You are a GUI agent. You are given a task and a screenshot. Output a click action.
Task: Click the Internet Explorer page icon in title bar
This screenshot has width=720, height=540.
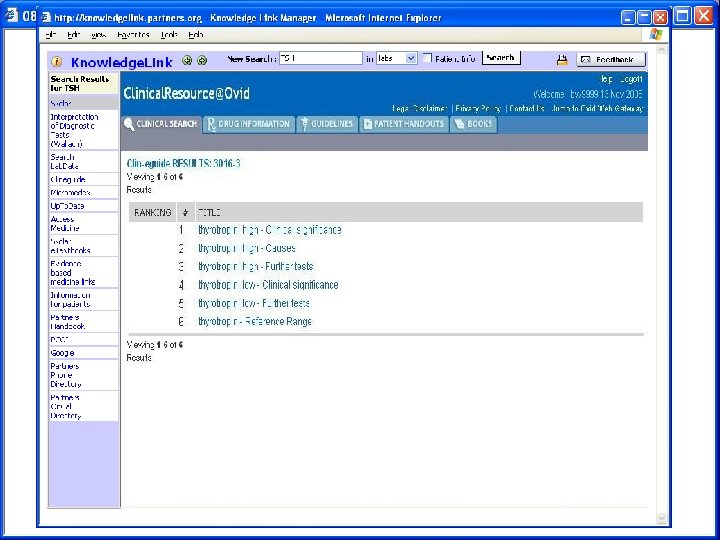[x=45, y=17]
